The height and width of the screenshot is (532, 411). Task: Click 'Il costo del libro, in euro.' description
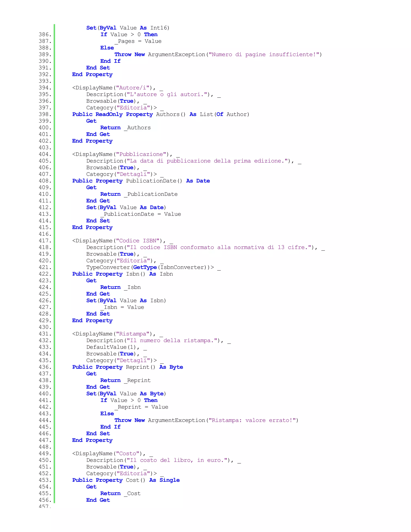(177, 460)
